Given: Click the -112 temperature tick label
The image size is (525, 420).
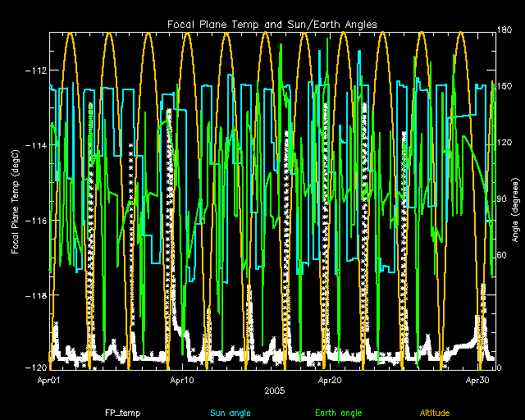Looking at the screenshot, I should (x=34, y=71).
